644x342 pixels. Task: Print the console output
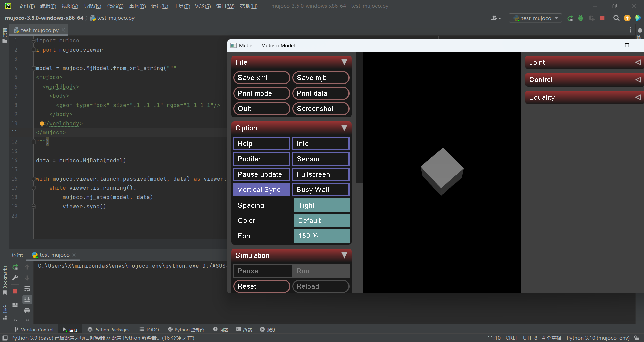click(x=27, y=311)
